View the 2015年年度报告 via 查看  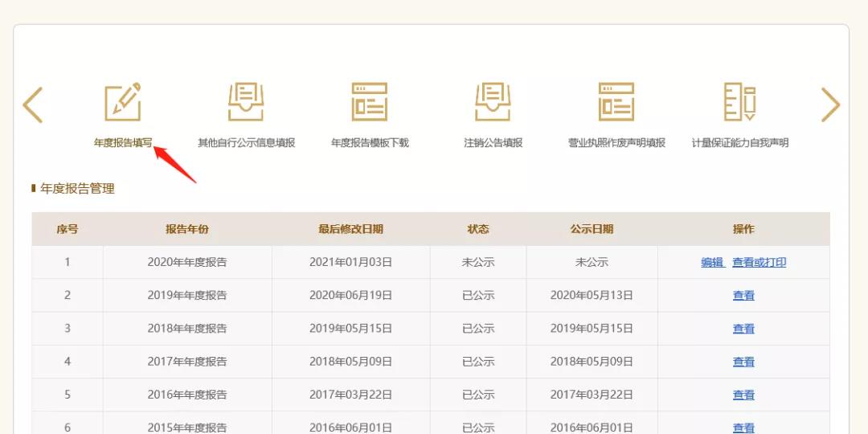[743, 428]
